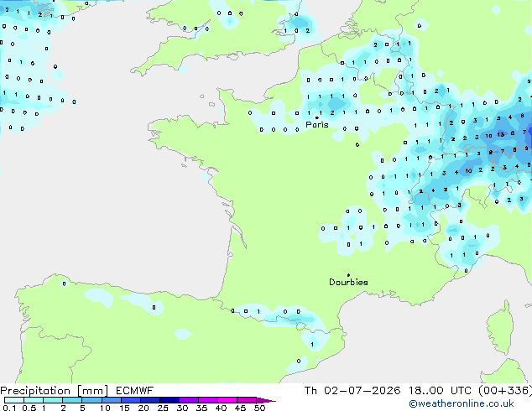This screenshot has height=411, width=532.
Task: Click the 45 mm magenta legend swatch
Action: pos(247,400)
